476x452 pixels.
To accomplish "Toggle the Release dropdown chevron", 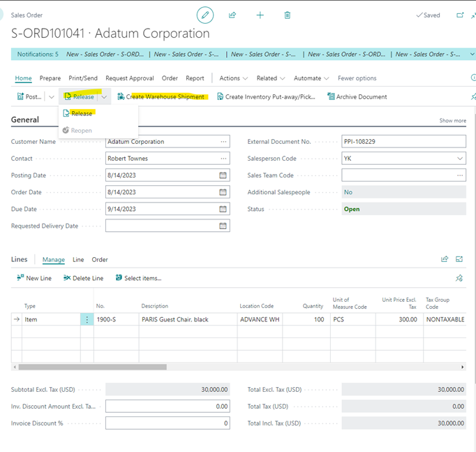I will pyautogui.click(x=104, y=97).
